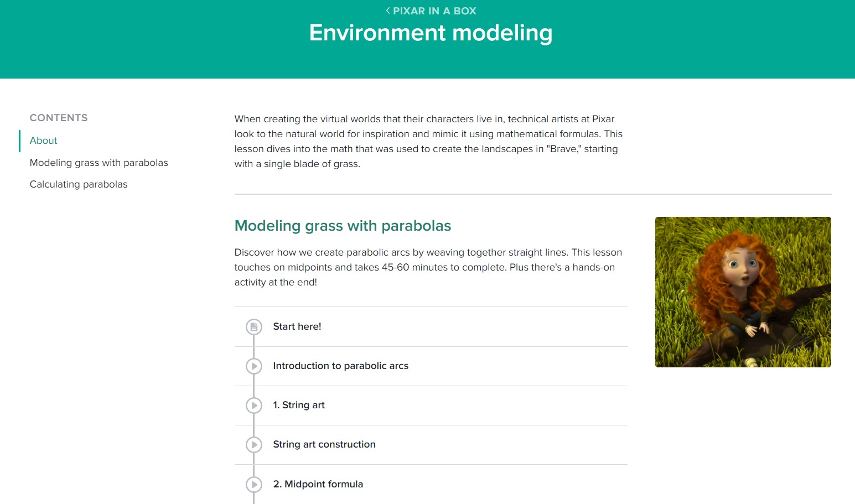This screenshot has width=855, height=504.
Task: Select About in the contents sidebar
Action: pos(44,141)
